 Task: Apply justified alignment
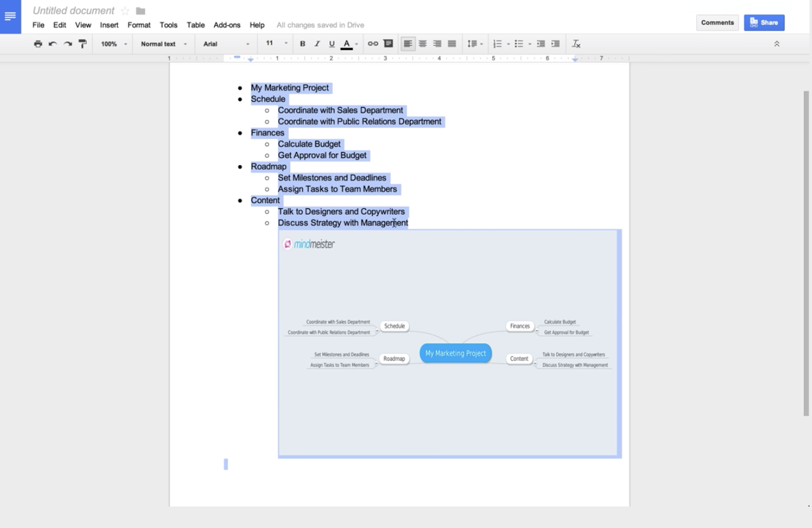click(452, 44)
